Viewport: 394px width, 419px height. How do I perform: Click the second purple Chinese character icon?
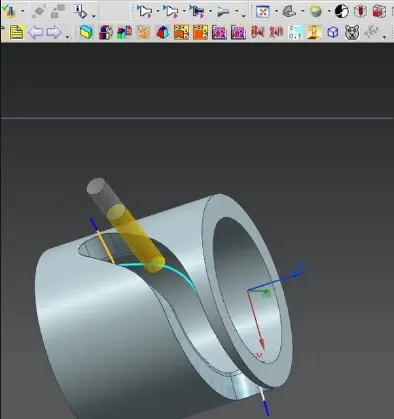pos(238,33)
